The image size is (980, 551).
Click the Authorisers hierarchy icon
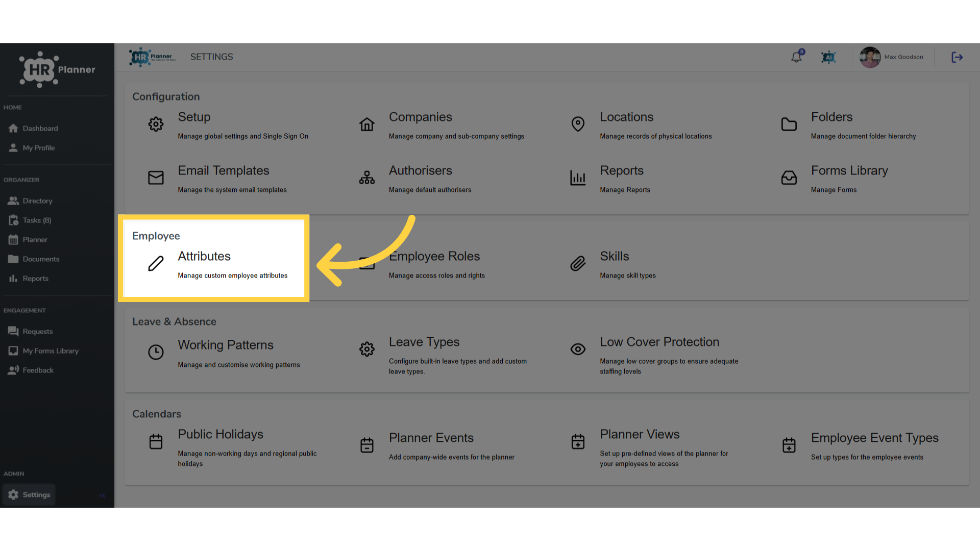(x=367, y=178)
